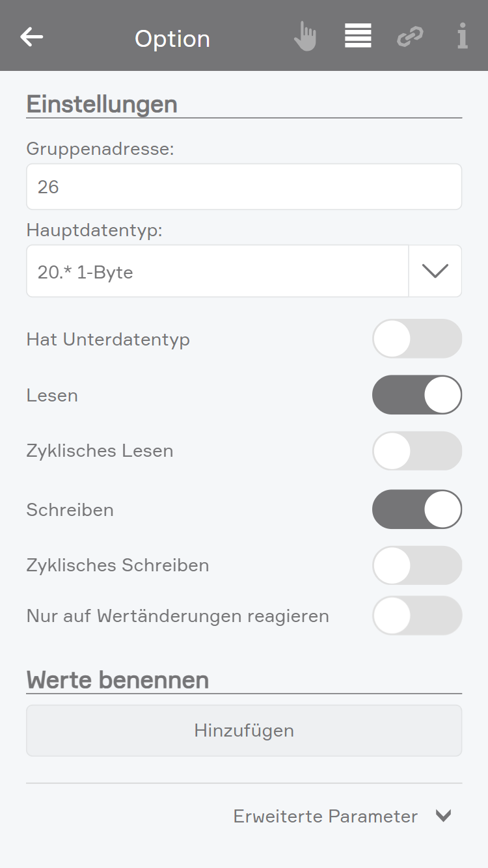Click the Gruppenadresse input field
The width and height of the screenshot is (488, 868).
pyautogui.click(x=244, y=187)
